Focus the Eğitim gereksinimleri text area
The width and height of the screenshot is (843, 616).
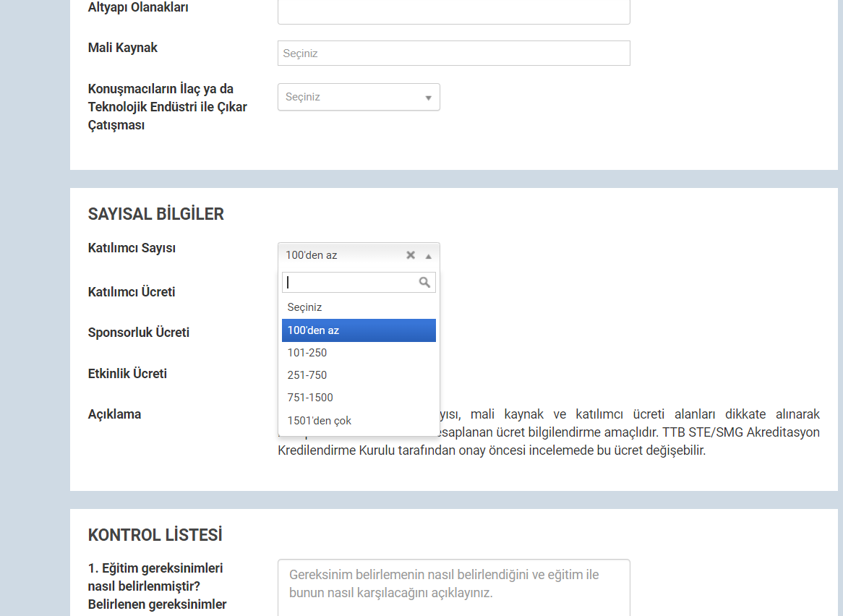click(453, 587)
